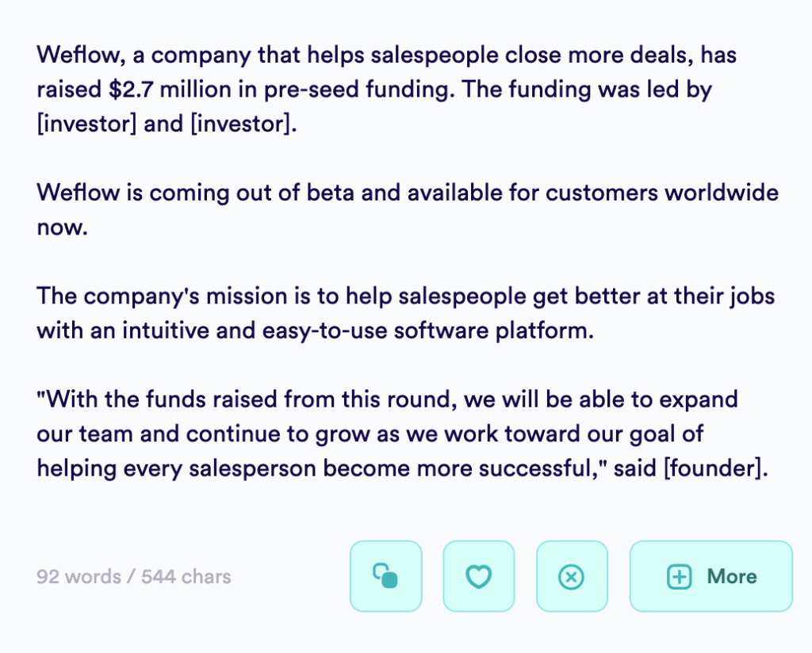Click the first [investor] placeholder
The image size is (812, 653).
coord(86,124)
